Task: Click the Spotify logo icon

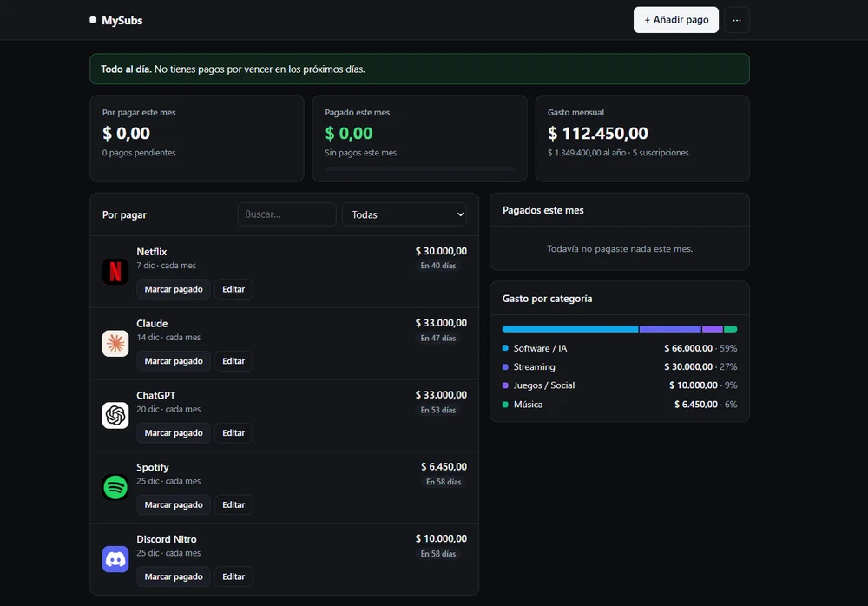Action: [x=115, y=487]
